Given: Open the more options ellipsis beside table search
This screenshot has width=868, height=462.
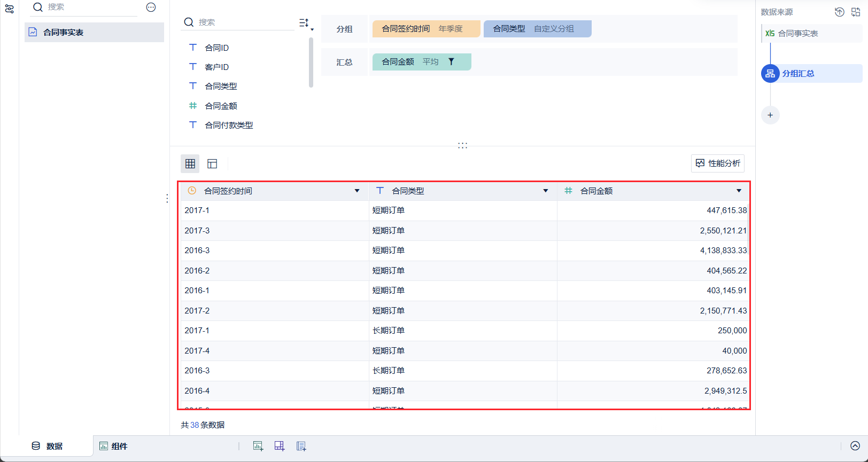Looking at the screenshot, I should tap(151, 7).
